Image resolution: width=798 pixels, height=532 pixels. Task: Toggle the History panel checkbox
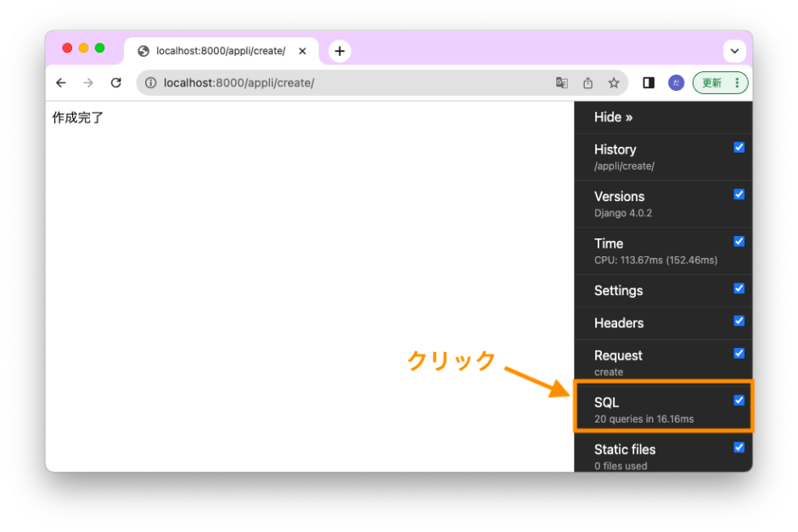739,146
